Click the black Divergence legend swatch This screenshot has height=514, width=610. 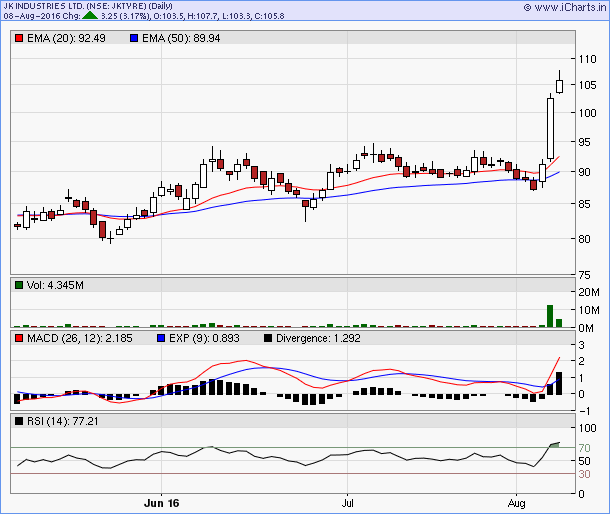click(268, 338)
